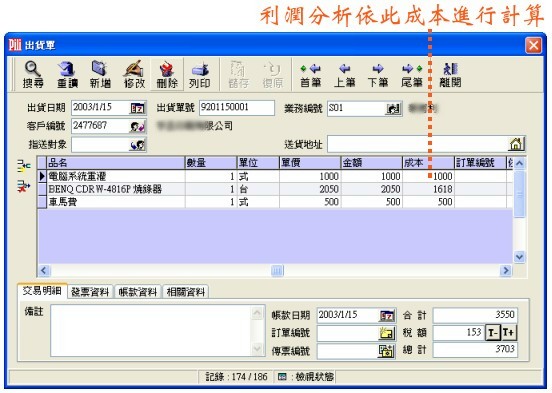Click grid horizontal scroll right arrow

(x=506, y=270)
